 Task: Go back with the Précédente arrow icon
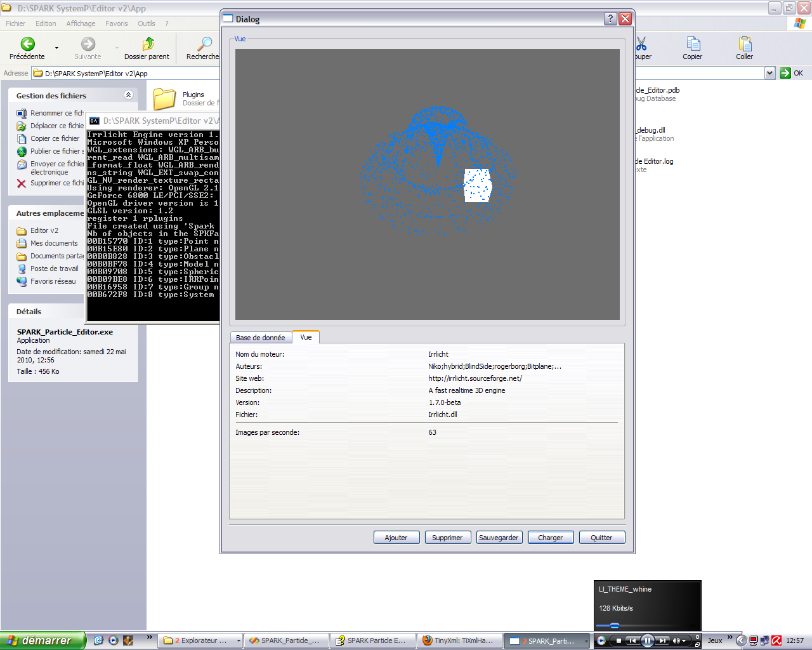27,44
